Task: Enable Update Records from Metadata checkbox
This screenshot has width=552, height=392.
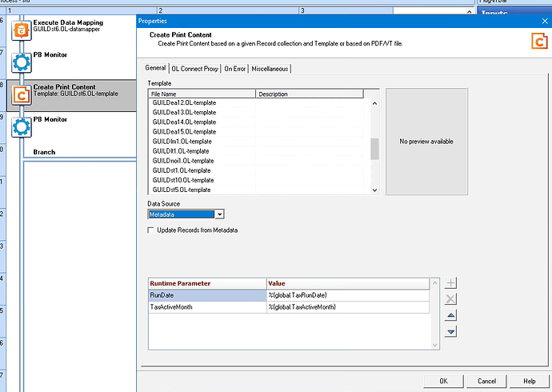Action: [150, 230]
